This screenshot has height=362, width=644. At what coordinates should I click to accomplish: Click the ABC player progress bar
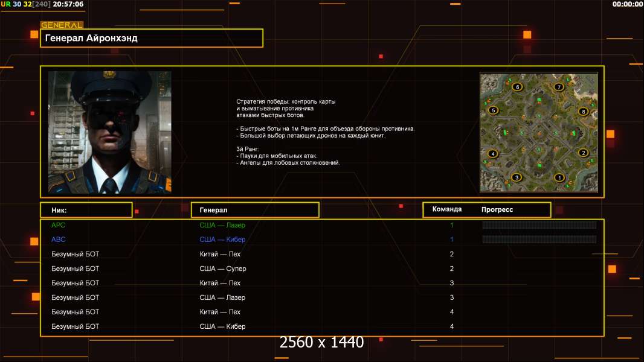tap(539, 240)
